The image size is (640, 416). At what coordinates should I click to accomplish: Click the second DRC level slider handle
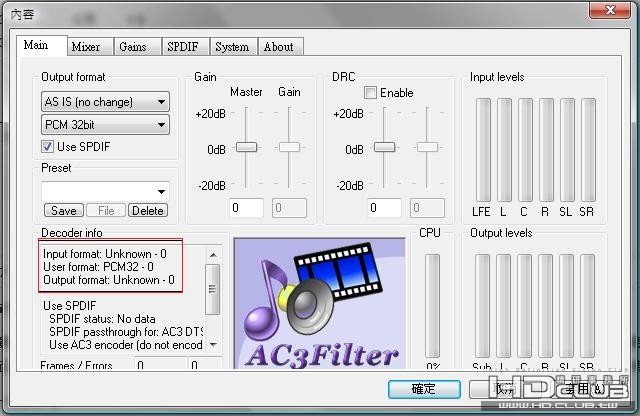pos(427,147)
